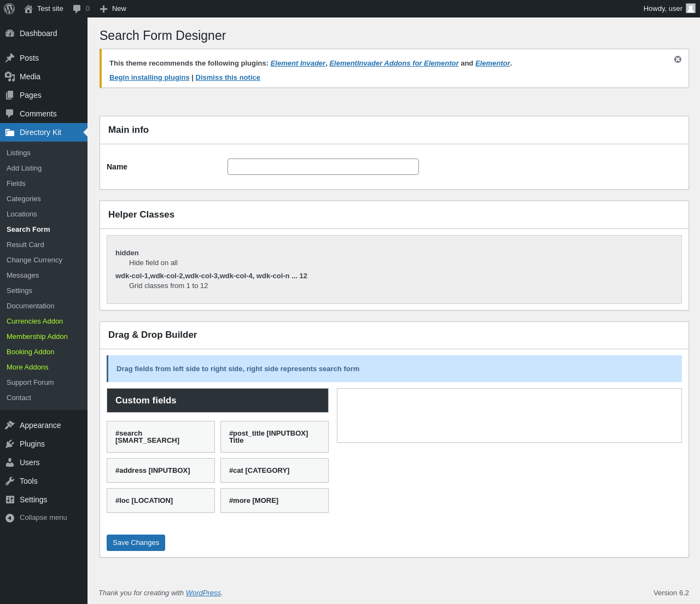Click the Media icon in sidebar

[x=10, y=77]
